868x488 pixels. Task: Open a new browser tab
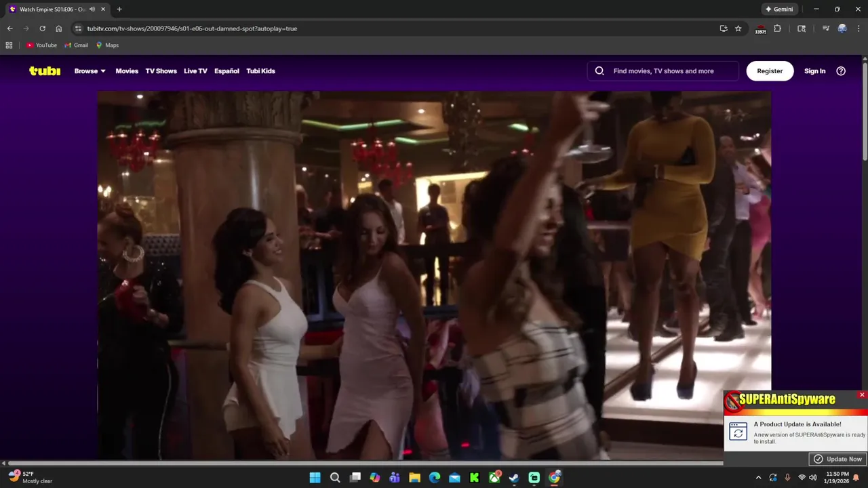[119, 9]
